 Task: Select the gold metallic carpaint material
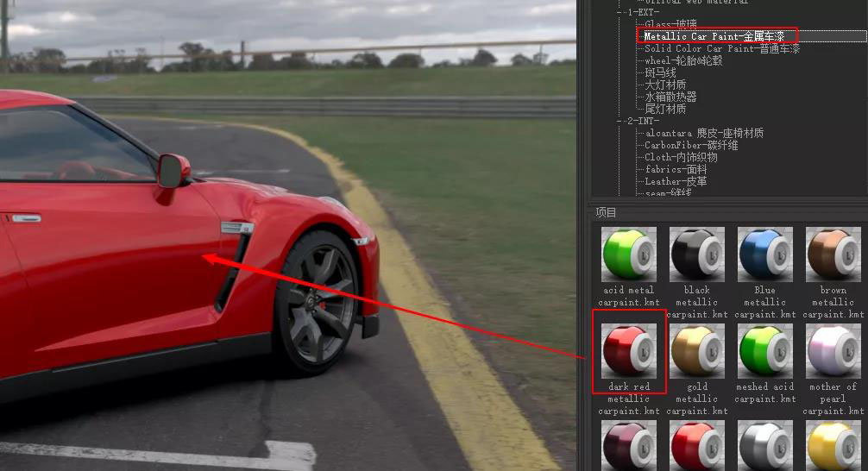696,350
